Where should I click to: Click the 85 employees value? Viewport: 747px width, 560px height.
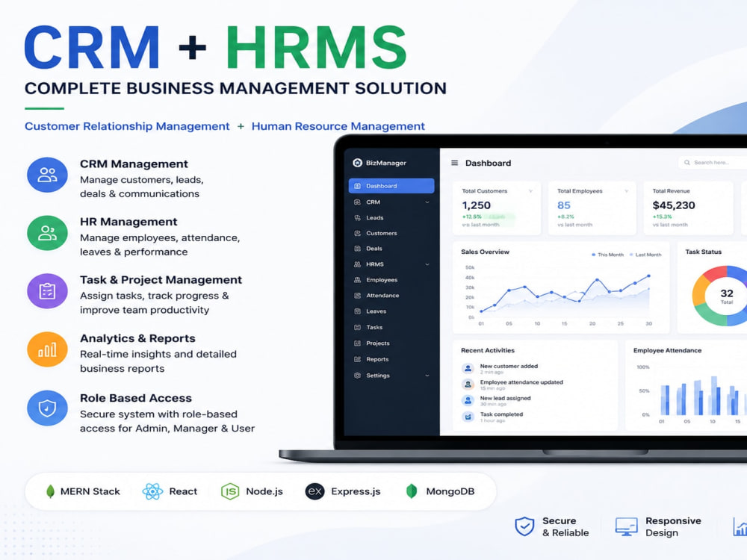coord(563,205)
